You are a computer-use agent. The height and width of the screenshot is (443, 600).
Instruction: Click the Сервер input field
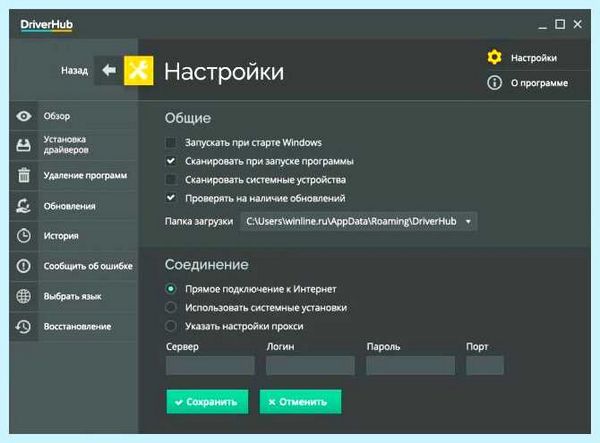pyautogui.click(x=210, y=365)
